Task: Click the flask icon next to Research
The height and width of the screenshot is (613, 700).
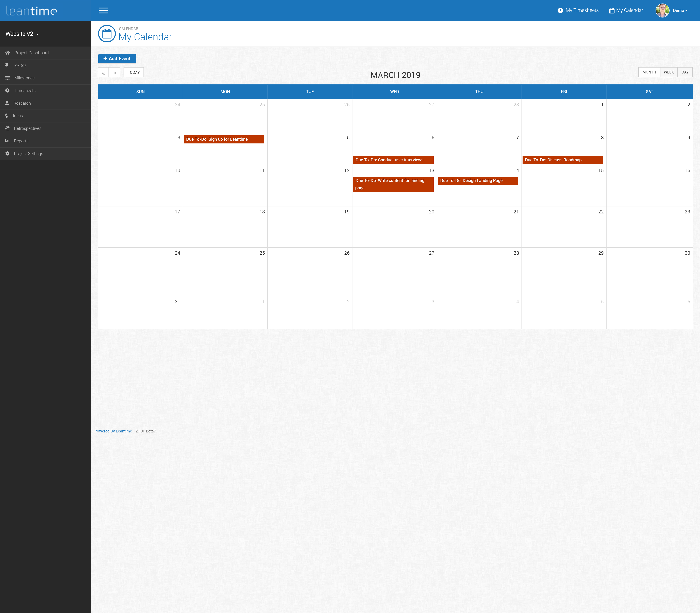Action: coord(7,103)
